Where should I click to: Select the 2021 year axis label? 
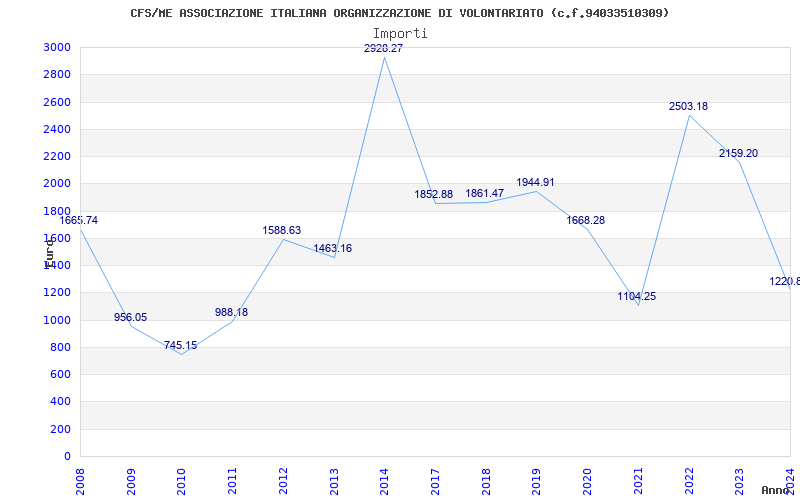[638, 482]
